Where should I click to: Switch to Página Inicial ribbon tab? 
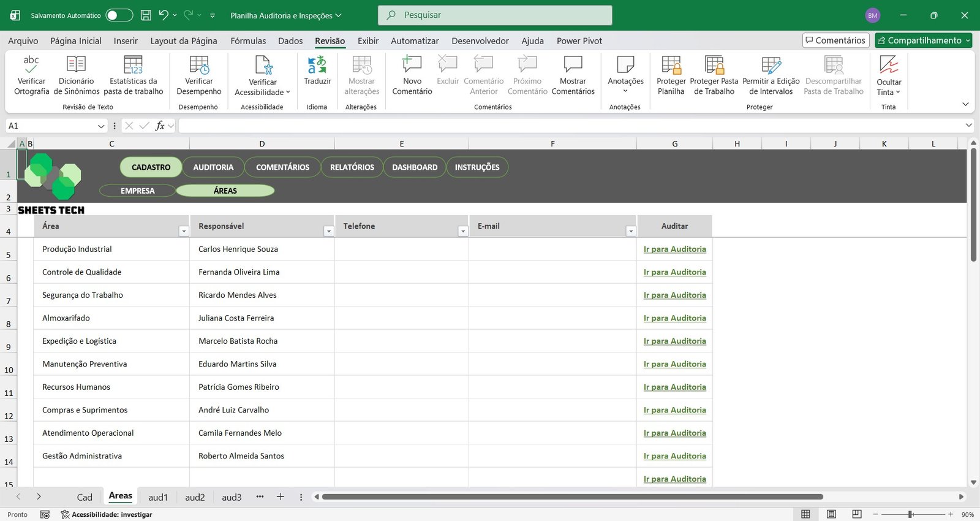pyautogui.click(x=76, y=40)
